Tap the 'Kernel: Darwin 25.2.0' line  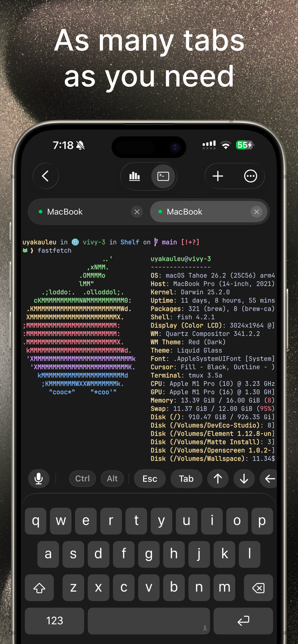(190, 292)
